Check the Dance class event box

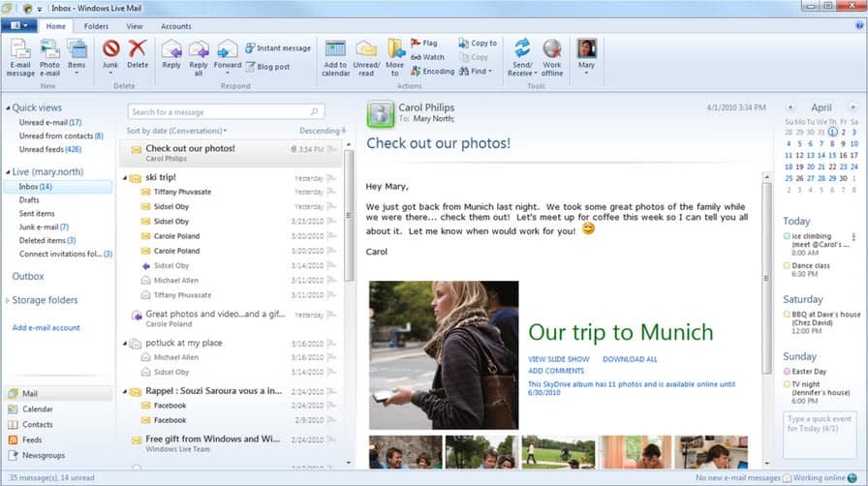click(x=787, y=265)
